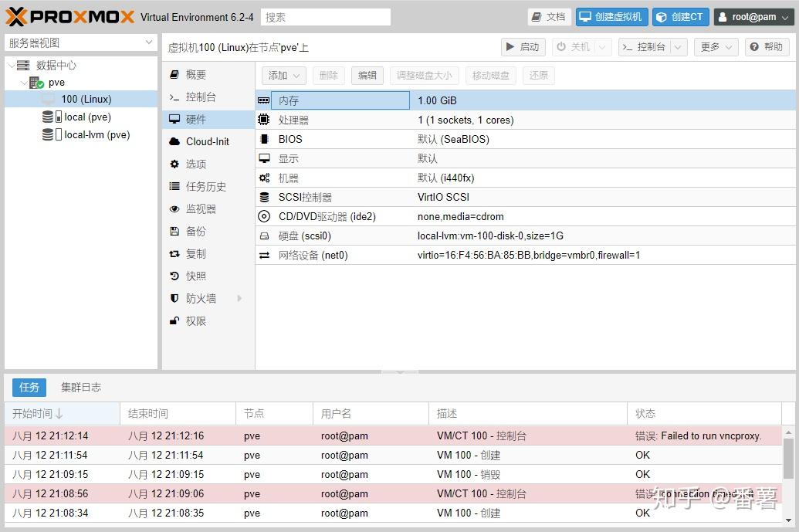Open Cloud-Init settings with cloud icon

(208, 141)
